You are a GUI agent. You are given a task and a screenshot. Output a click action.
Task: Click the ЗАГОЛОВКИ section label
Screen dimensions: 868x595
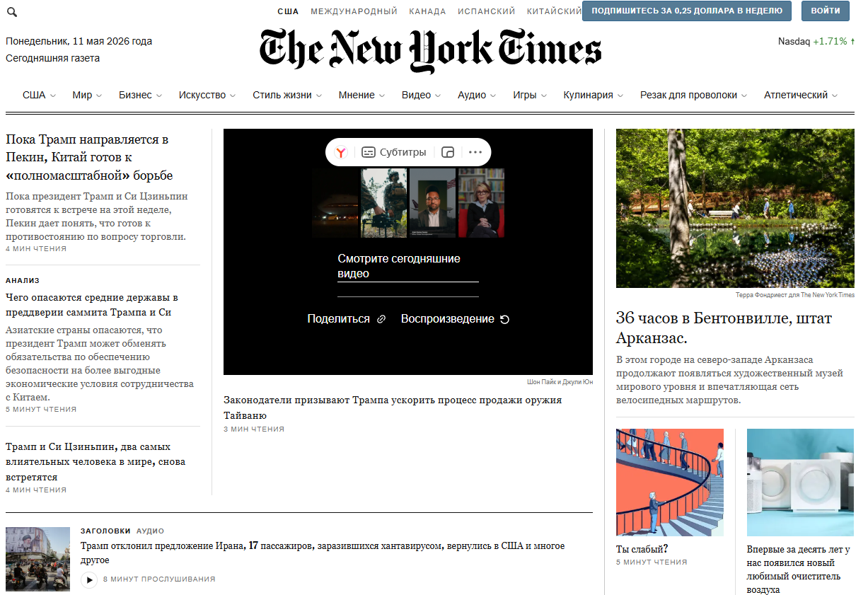tap(105, 531)
